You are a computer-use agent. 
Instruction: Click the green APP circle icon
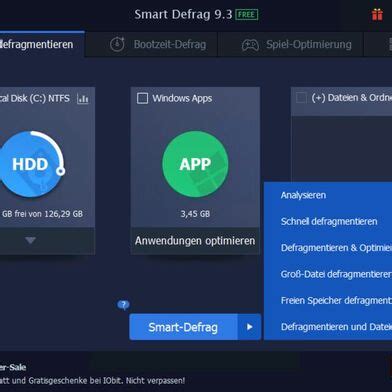pos(195,164)
